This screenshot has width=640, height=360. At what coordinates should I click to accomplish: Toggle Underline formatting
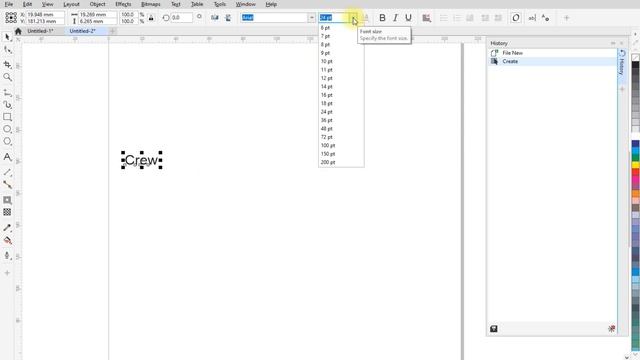point(408,18)
